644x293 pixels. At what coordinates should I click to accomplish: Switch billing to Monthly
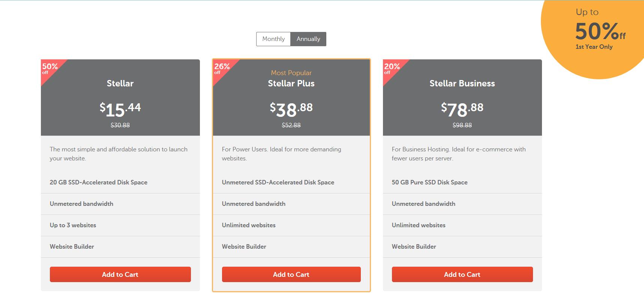tap(273, 39)
